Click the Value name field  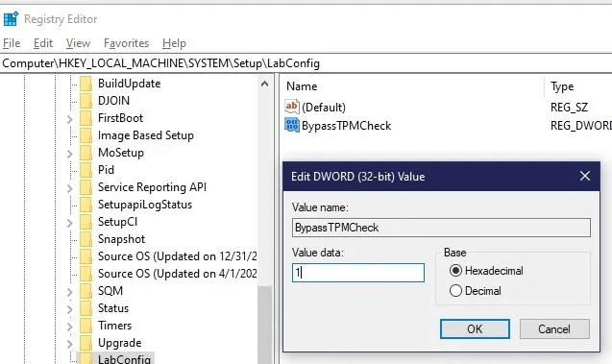441,228
